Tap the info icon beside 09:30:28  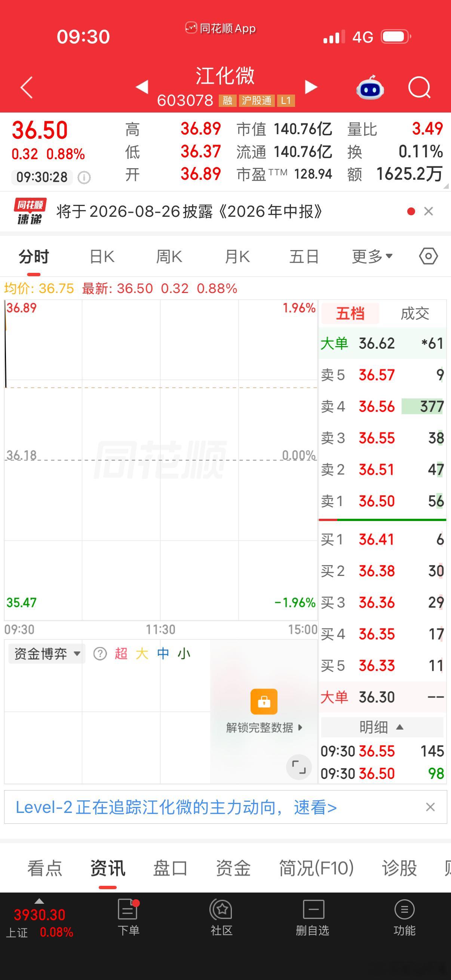click(84, 177)
